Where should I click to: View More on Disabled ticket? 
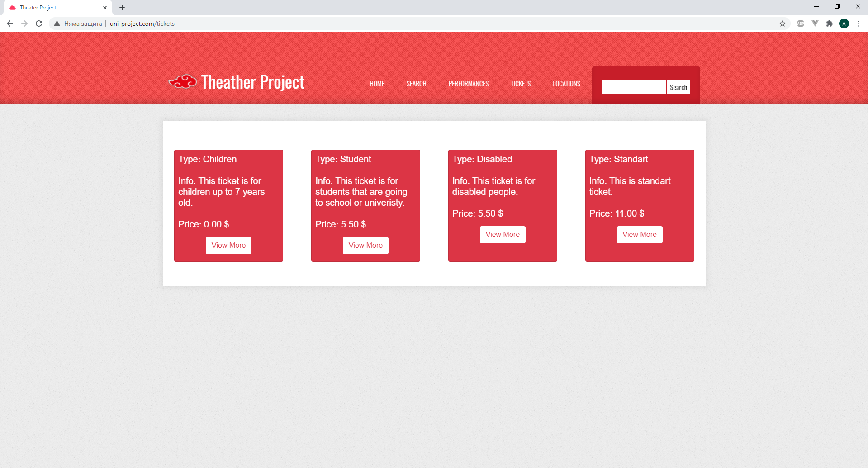pyautogui.click(x=503, y=235)
